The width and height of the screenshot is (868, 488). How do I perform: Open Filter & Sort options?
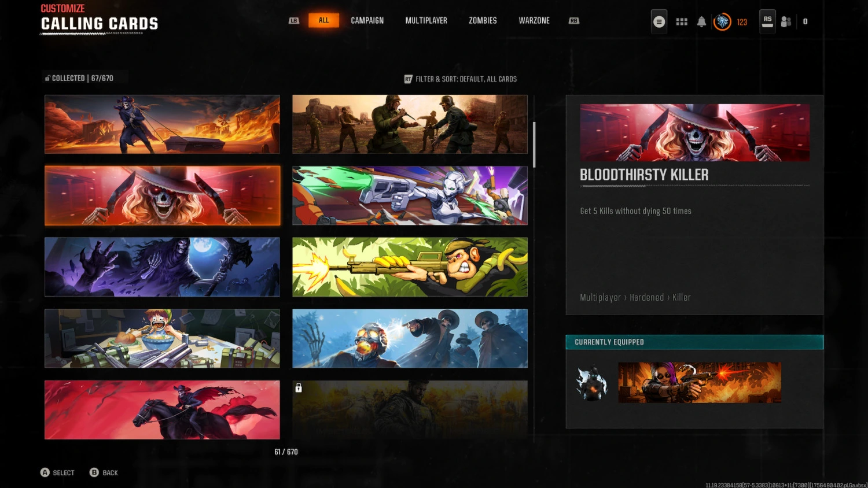tap(461, 79)
